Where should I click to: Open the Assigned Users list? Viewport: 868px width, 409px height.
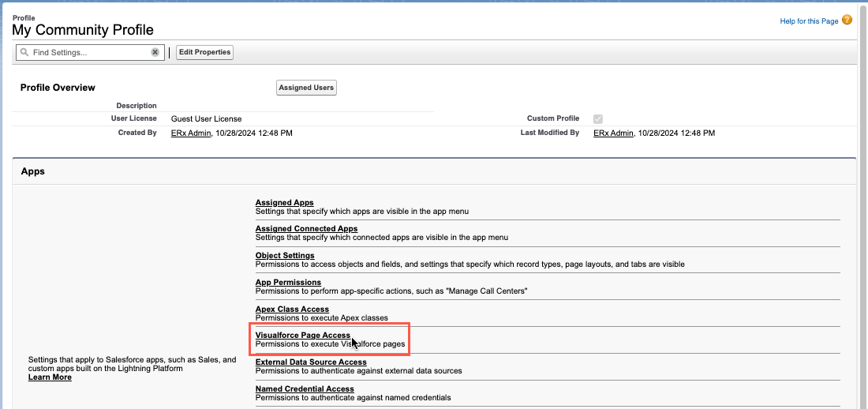click(306, 88)
